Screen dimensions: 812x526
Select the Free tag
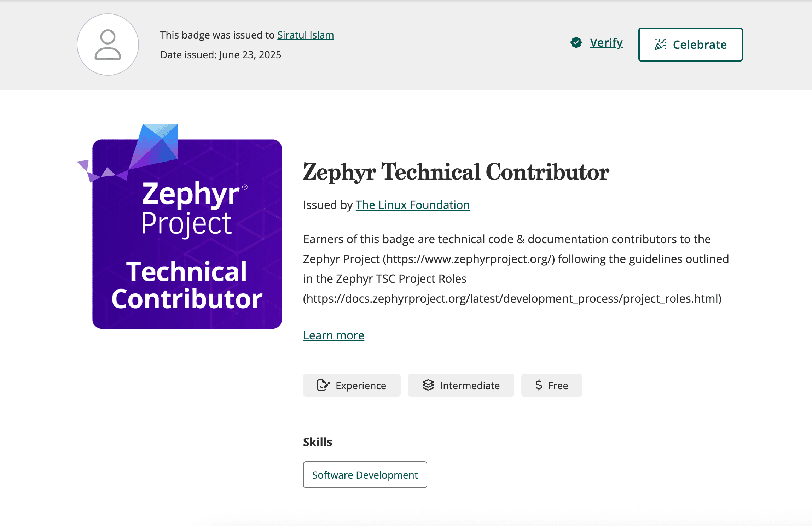click(551, 385)
